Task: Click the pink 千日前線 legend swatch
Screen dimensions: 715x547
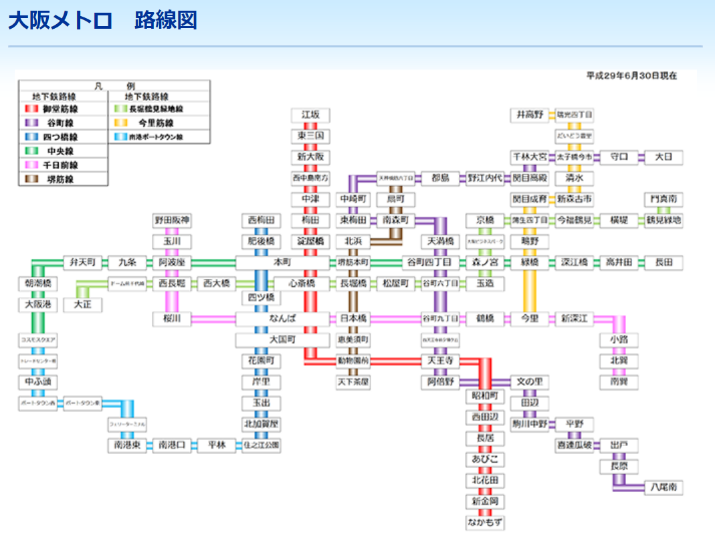Action: click(31, 165)
